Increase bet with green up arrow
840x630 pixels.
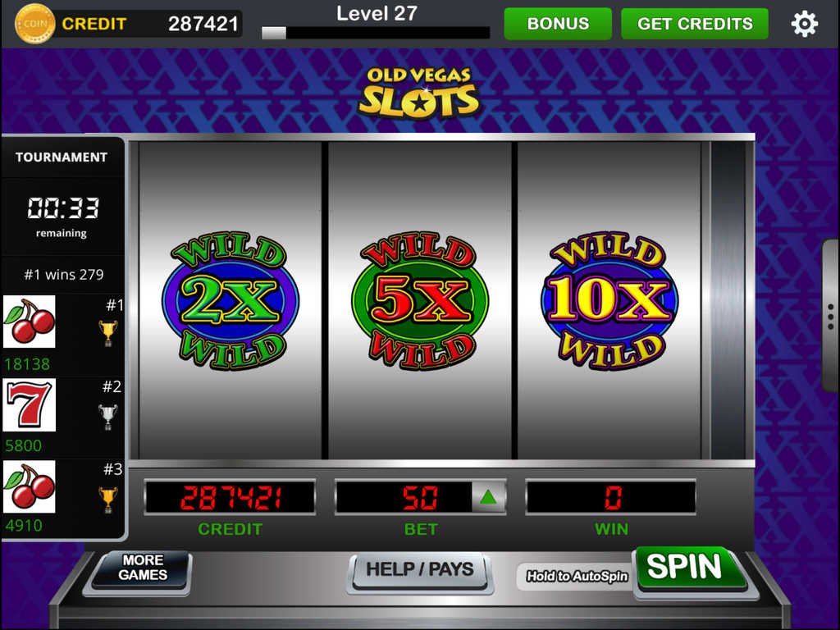(489, 498)
